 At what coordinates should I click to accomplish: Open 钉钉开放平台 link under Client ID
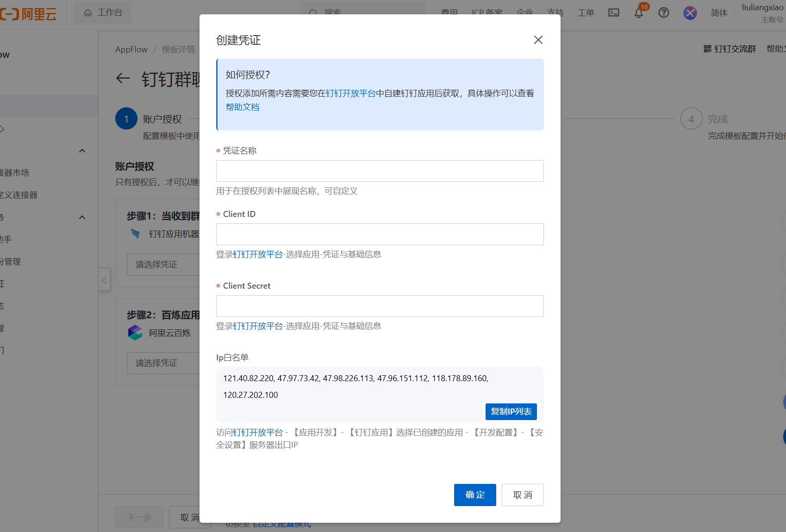258,254
